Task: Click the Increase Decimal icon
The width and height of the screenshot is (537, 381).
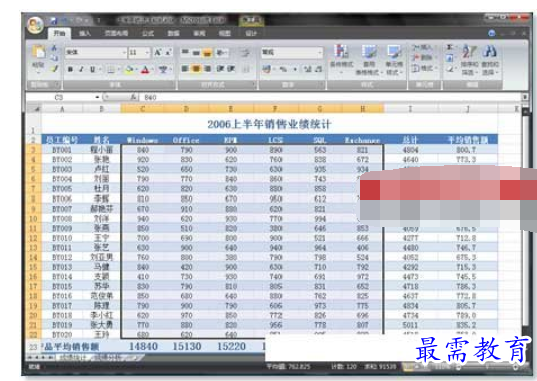Action: click(x=308, y=69)
